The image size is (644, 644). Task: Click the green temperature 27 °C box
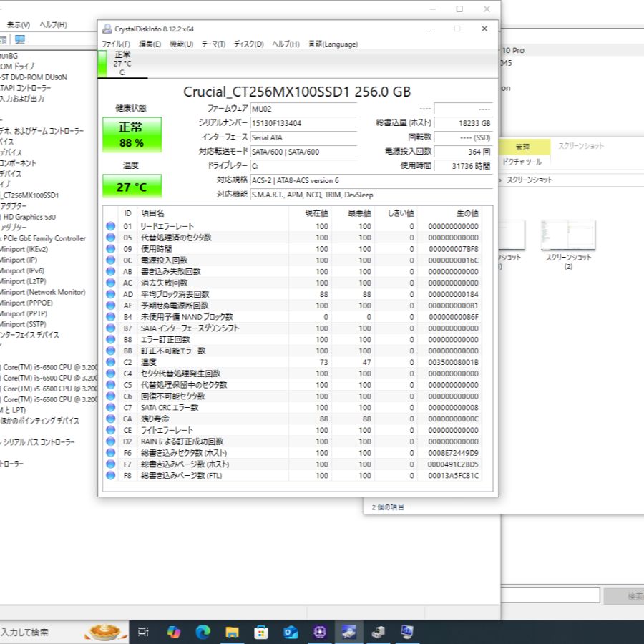(131, 187)
